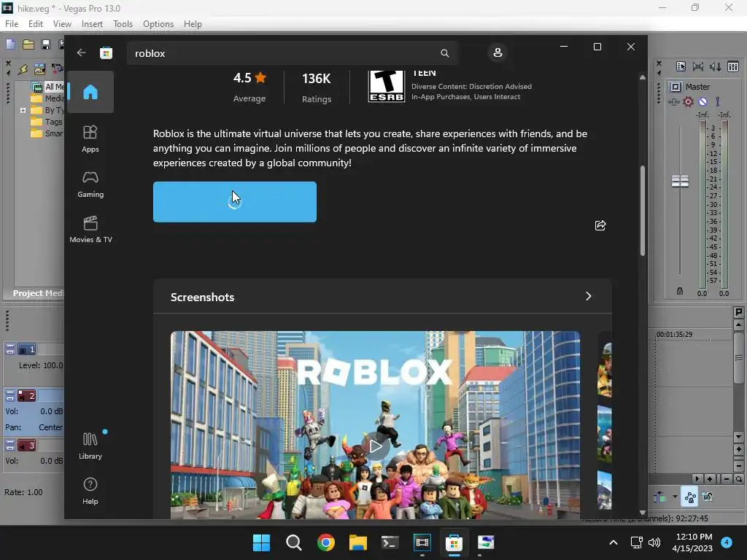Click mixing console faders icon
This screenshot has width=747, height=560.
(x=733, y=66)
